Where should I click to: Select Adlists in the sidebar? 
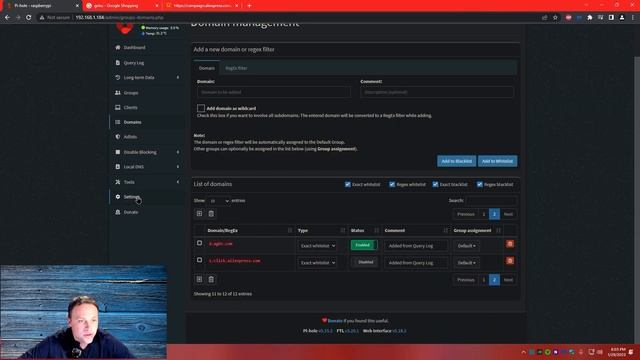(130, 137)
